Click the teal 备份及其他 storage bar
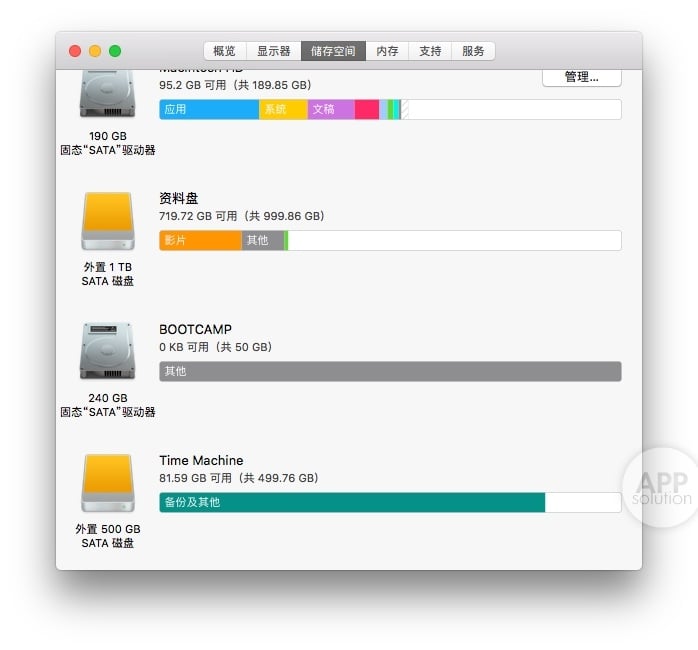The height and width of the screenshot is (650, 698). click(x=352, y=502)
